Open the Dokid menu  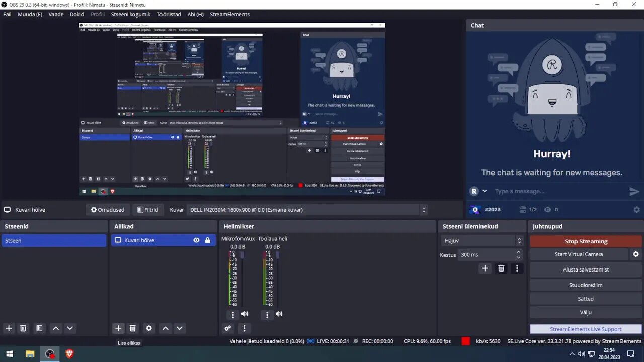(77, 14)
